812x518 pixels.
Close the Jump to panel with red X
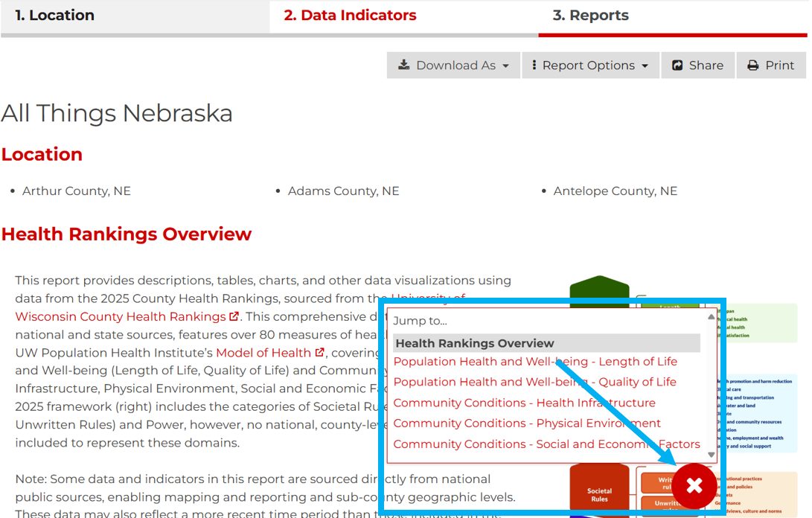[694, 485]
